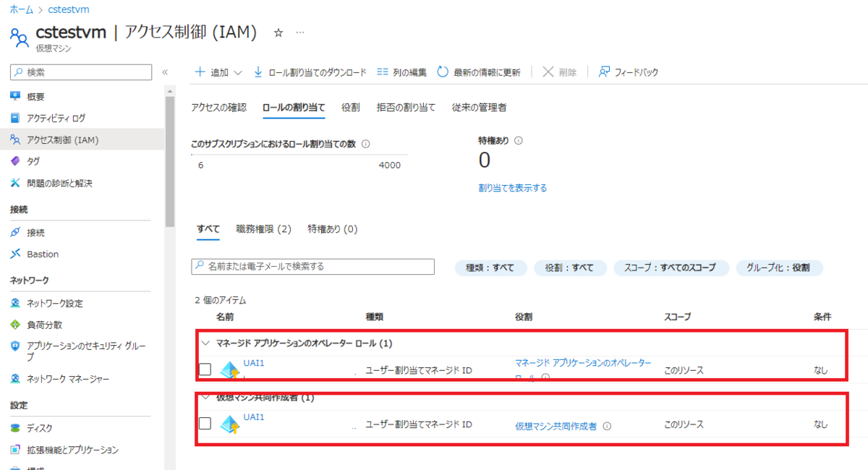This screenshot has width=868, height=470.
Task: Click the ディスク disk icon
Action: [15, 428]
